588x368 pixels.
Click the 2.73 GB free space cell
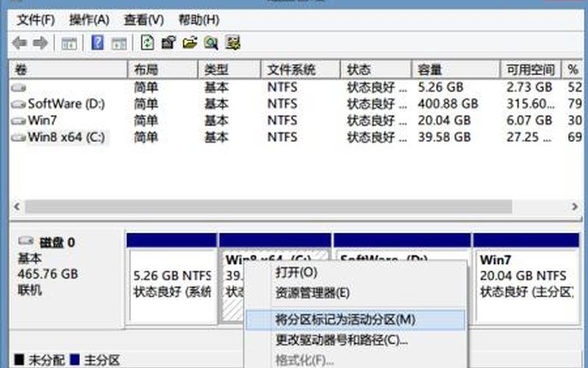pyautogui.click(x=529, y=88)
